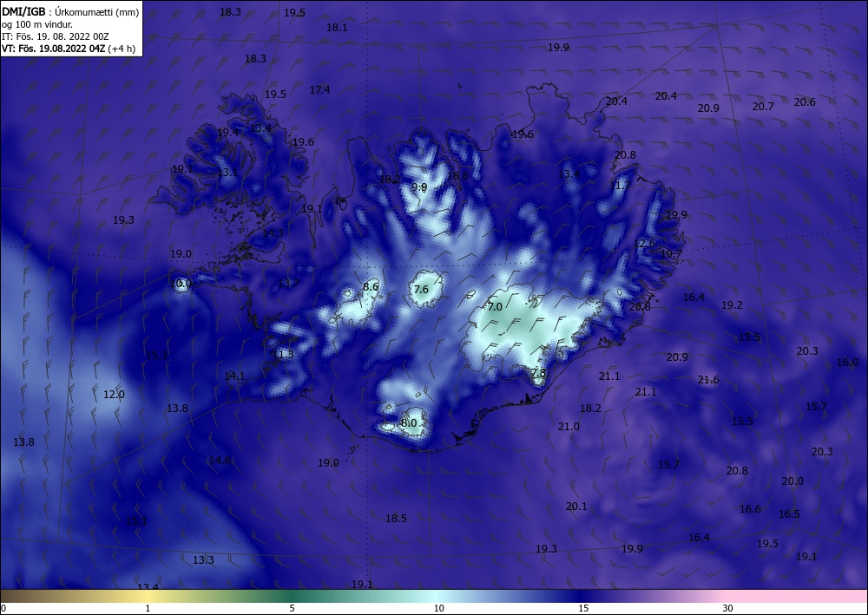Click the map value 19.7
The image size is (868, 615).
tap(672, 254)
